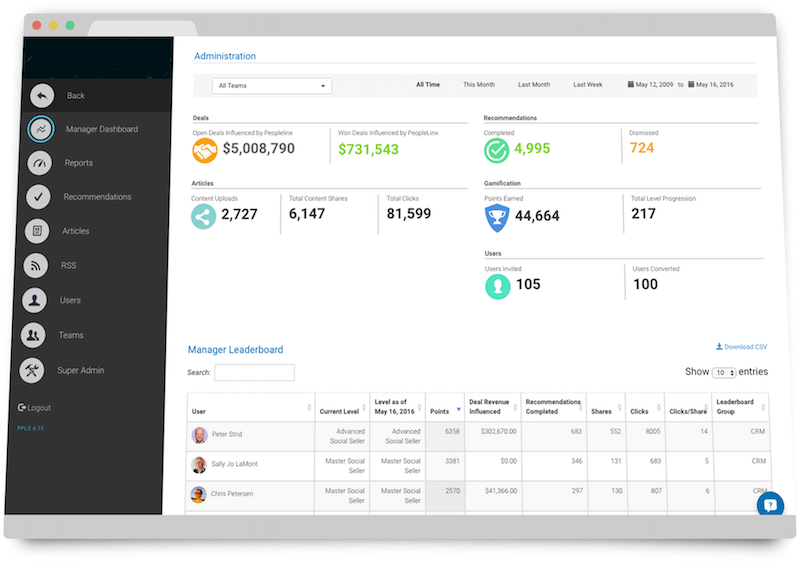Screen dimensions: 800x563
Task: Click the Back arrow icon
Action: [x=42, y=95]
